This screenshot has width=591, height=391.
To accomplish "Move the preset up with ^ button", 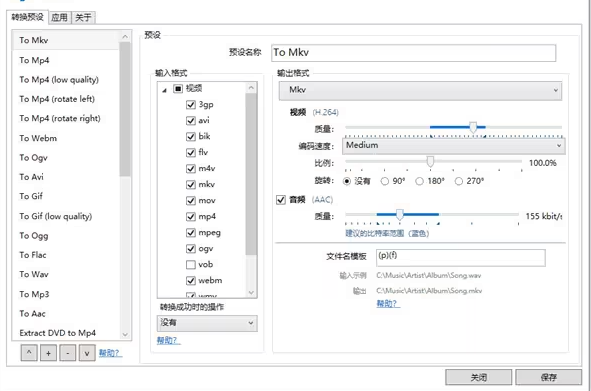I will pos(29,353).
